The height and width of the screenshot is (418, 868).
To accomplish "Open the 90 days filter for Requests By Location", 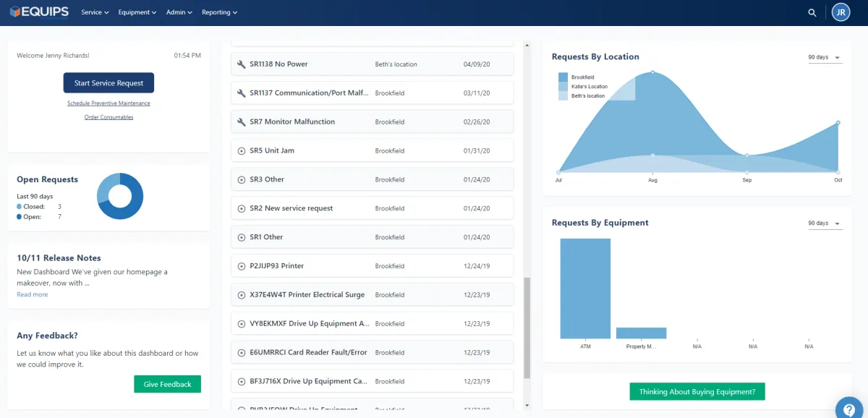I will pos(825,57).
